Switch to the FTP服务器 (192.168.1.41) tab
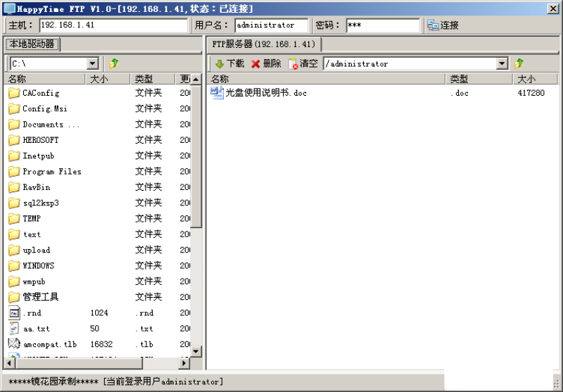 [264, 44]
